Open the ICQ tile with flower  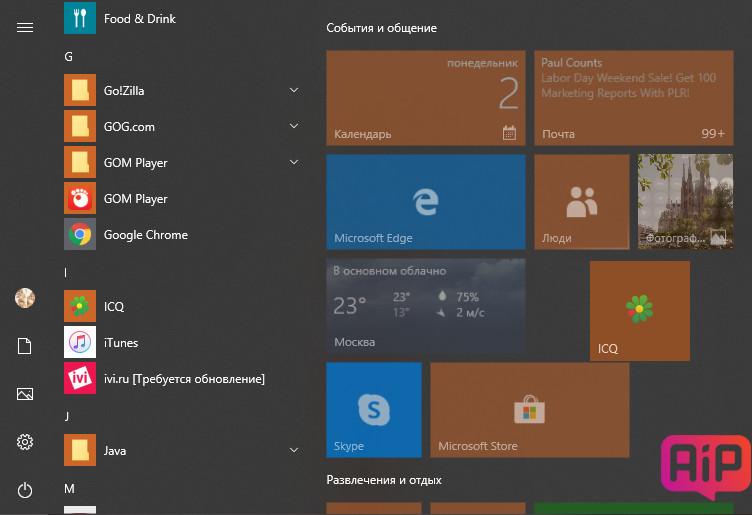coord(640,311)
